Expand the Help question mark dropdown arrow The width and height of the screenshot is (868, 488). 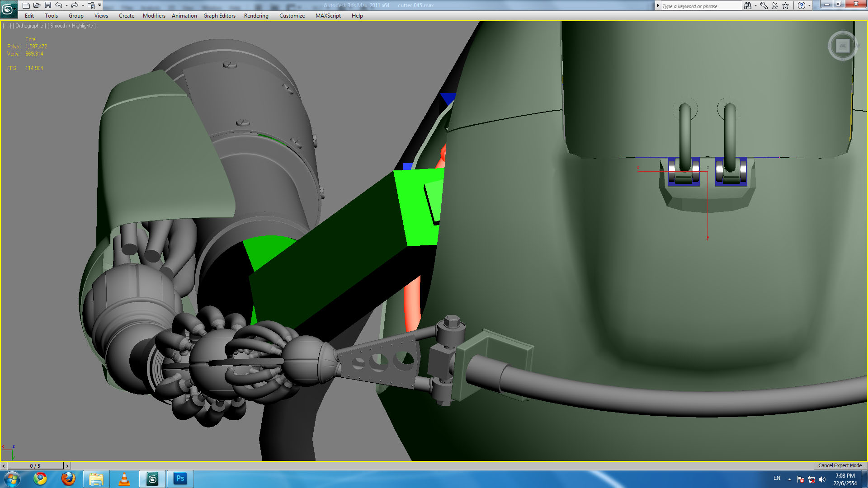point(809,6)
